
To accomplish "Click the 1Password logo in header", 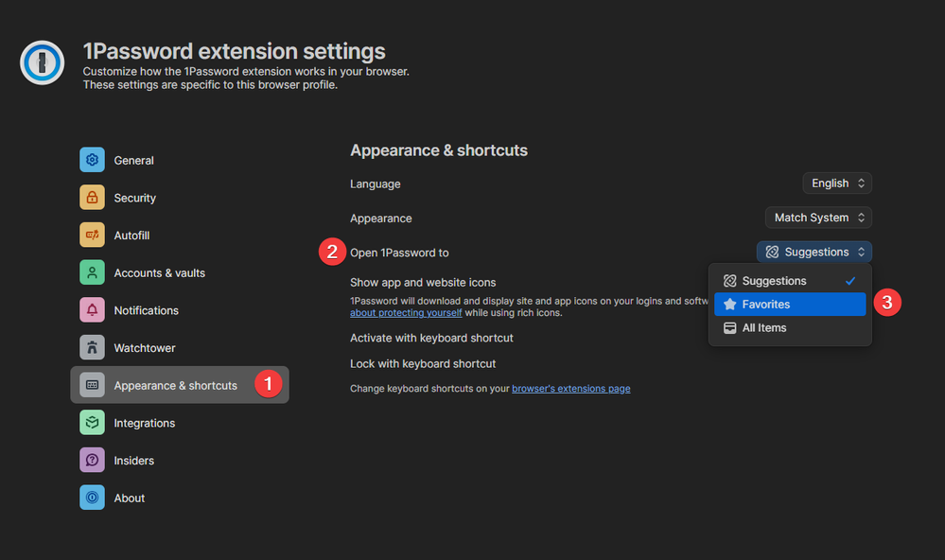I will pos(43,63).
